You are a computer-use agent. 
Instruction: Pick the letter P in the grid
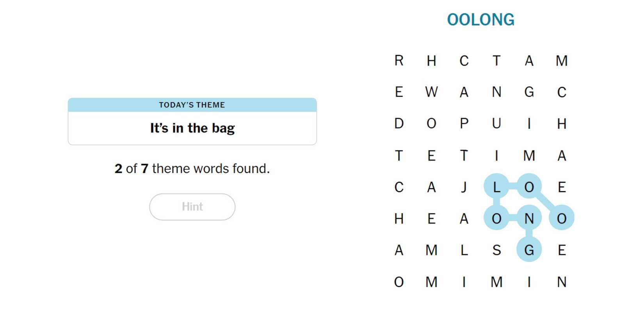(464, 124)
